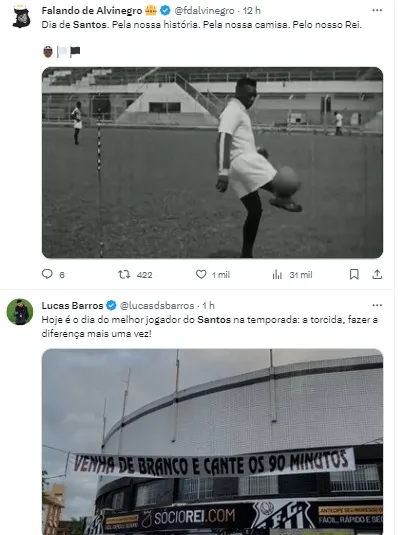Click the bold Santos keyword in Lucas's post
This screenshot has width=401, height=535.
(214, 320)
